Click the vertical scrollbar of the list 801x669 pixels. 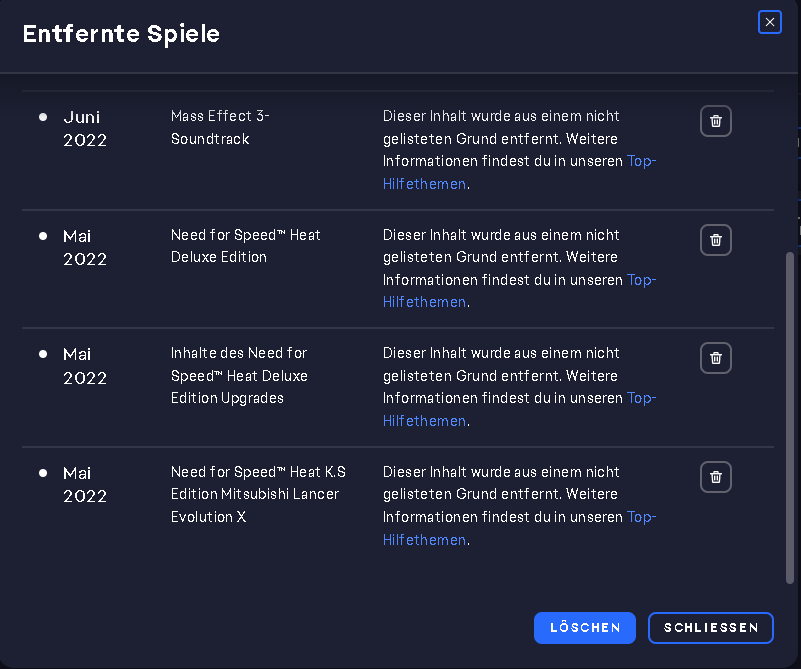click(x=790, y=417)
